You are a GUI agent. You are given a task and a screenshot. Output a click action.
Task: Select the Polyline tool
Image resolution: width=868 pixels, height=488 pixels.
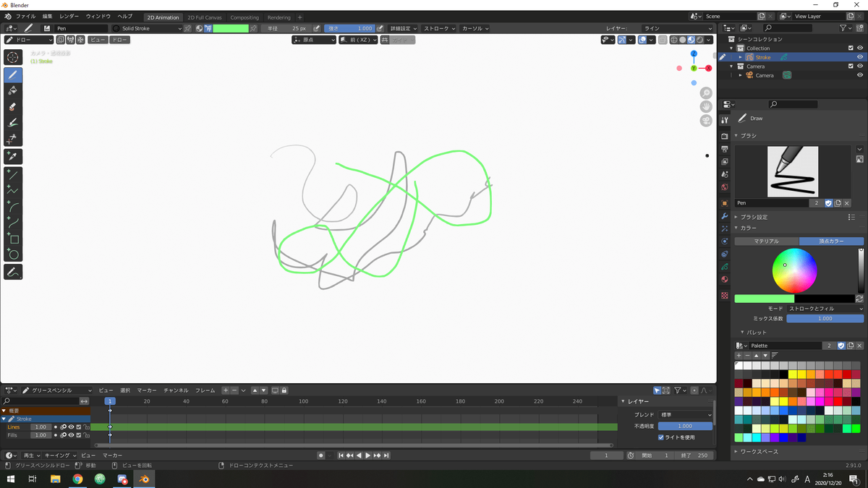[13, 190]
